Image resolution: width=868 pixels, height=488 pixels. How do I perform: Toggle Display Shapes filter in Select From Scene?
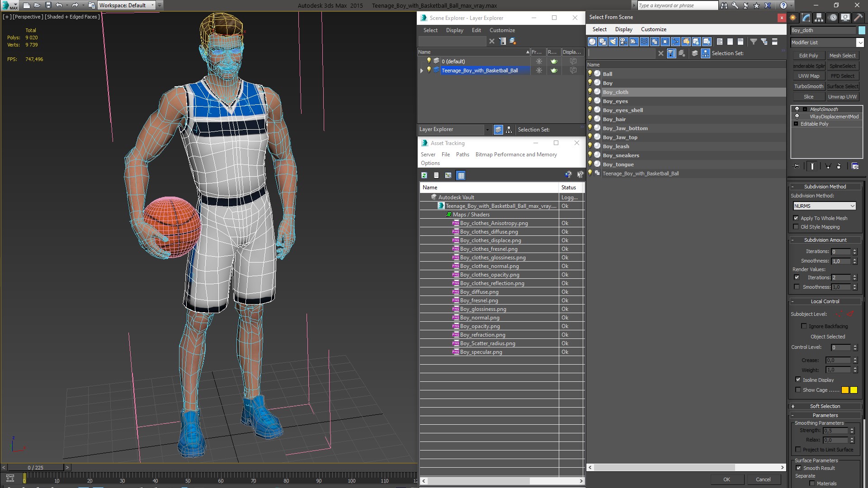tap(603, 42)
